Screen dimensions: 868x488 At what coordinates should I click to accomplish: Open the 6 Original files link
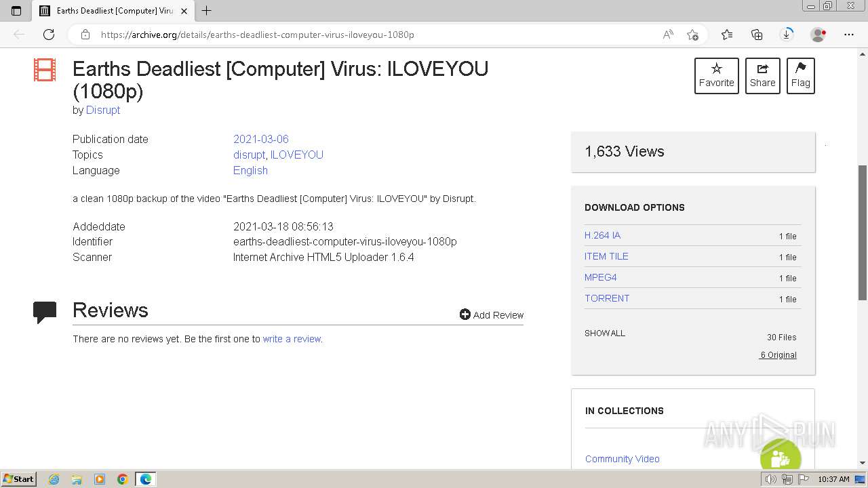tap(778, 354)
